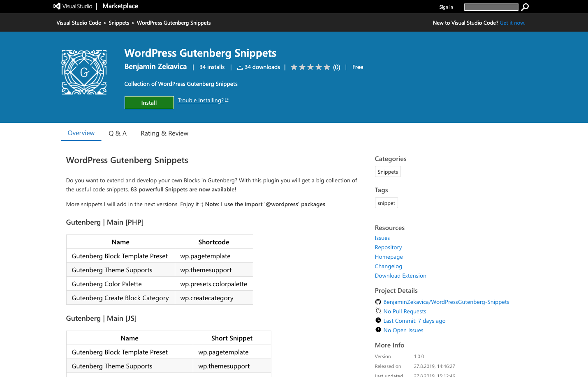The width and height of the screenshot is (588, 377).
Task: Click Sign in
Action: (x=446, y=7)
